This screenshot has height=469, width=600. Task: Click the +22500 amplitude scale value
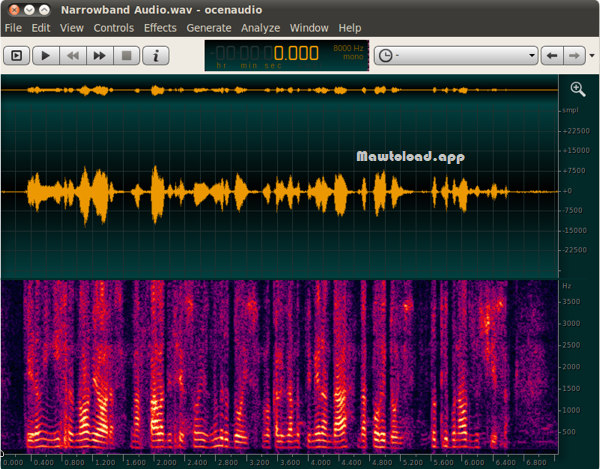[576, 131]
